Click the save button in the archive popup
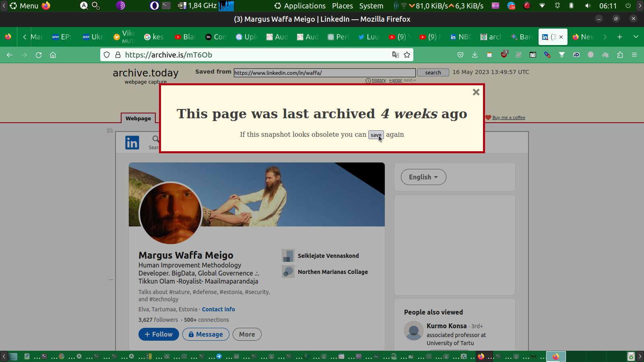This screenshot has height=362, width=644. (x=376, y=135)
